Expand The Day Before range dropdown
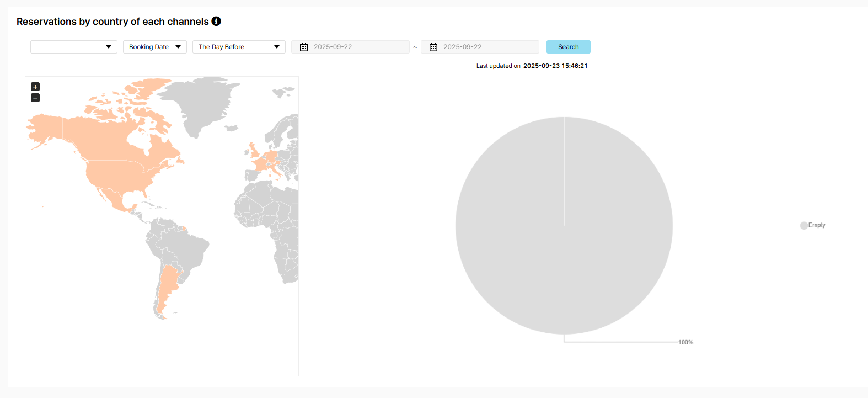 239,47
